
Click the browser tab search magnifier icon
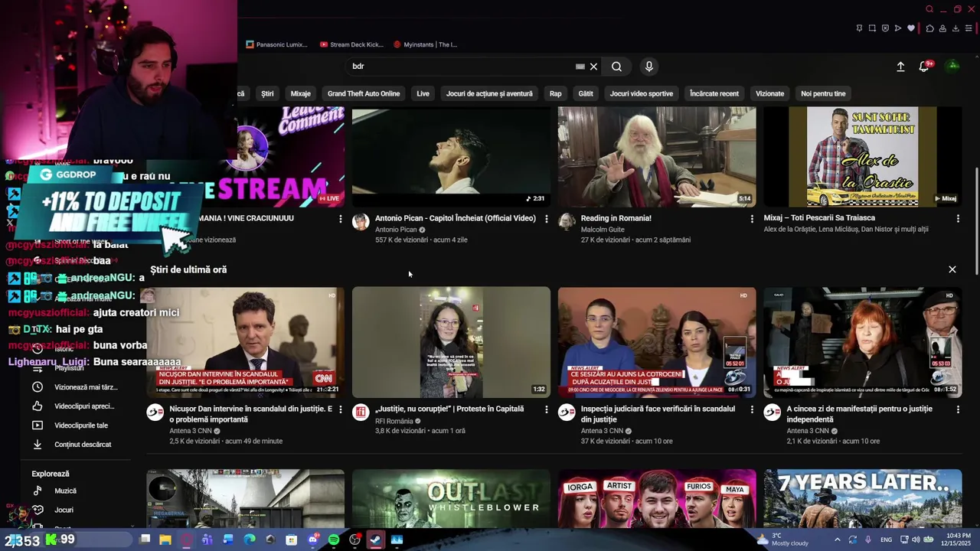click(929, 9)
